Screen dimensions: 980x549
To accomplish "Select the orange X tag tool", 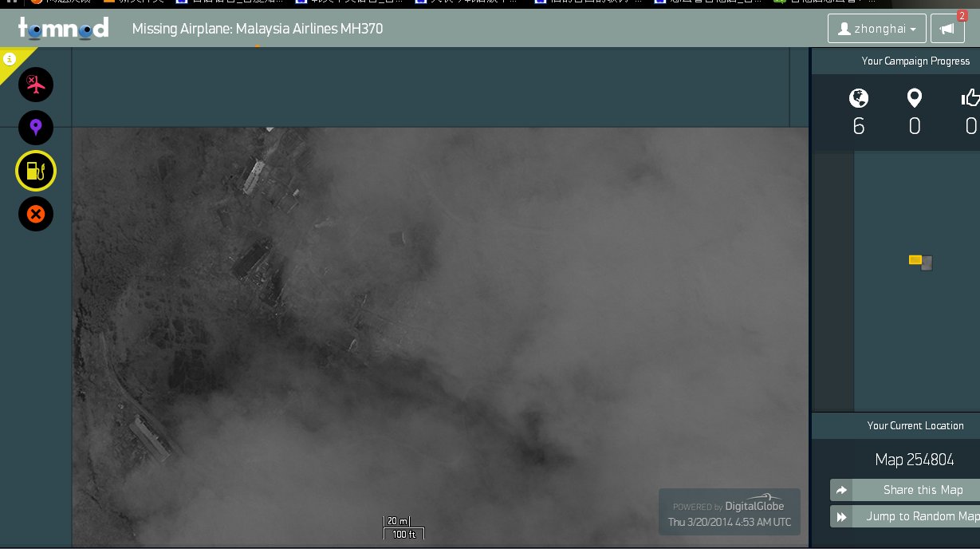I will tap(36, 214).
